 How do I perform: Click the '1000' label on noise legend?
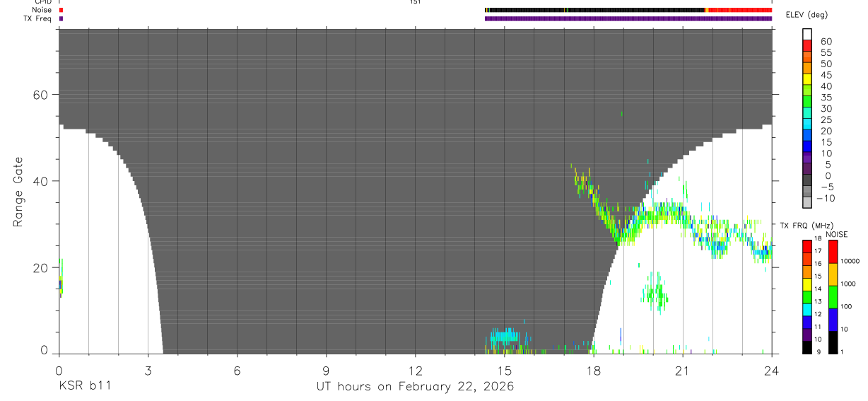(847, 284)
